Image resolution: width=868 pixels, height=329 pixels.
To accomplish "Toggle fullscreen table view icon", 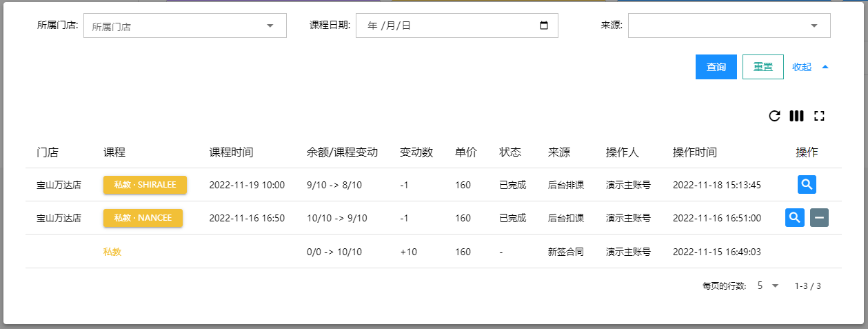I will pos(819,116).
